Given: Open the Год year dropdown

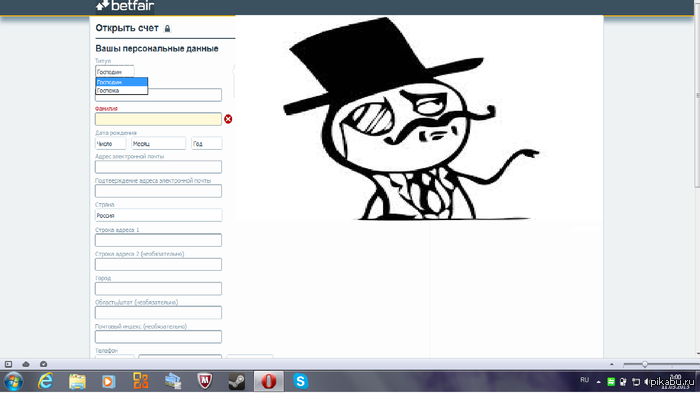Looking at the screenshot, I should click(207, 144).
